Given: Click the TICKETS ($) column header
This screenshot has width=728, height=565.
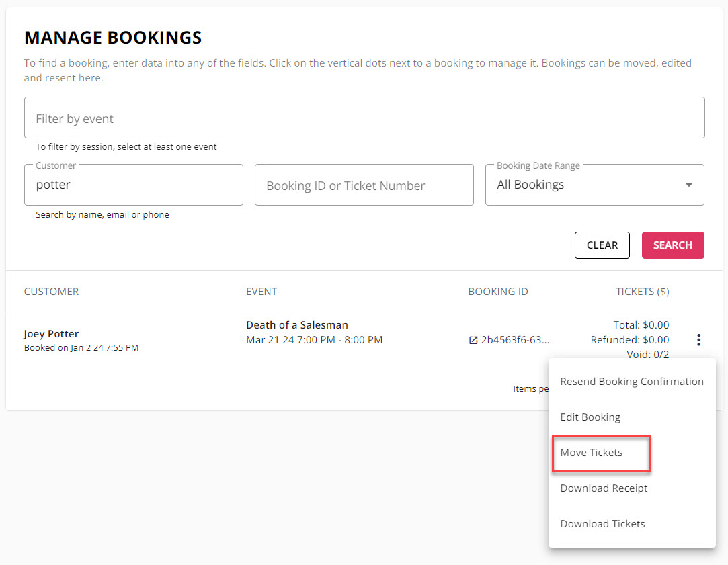Looking at the screenshot, I should (642, 292).
